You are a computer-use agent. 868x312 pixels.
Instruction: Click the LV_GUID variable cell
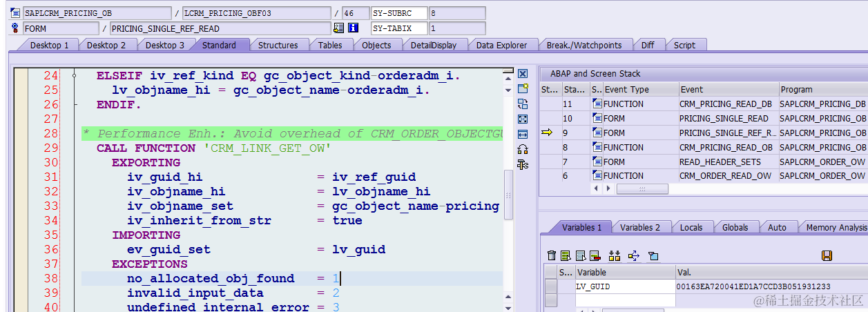(625, 286)
